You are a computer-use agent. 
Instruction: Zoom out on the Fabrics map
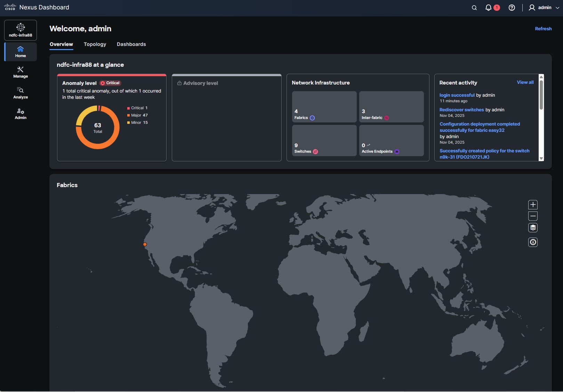(533, 216)
